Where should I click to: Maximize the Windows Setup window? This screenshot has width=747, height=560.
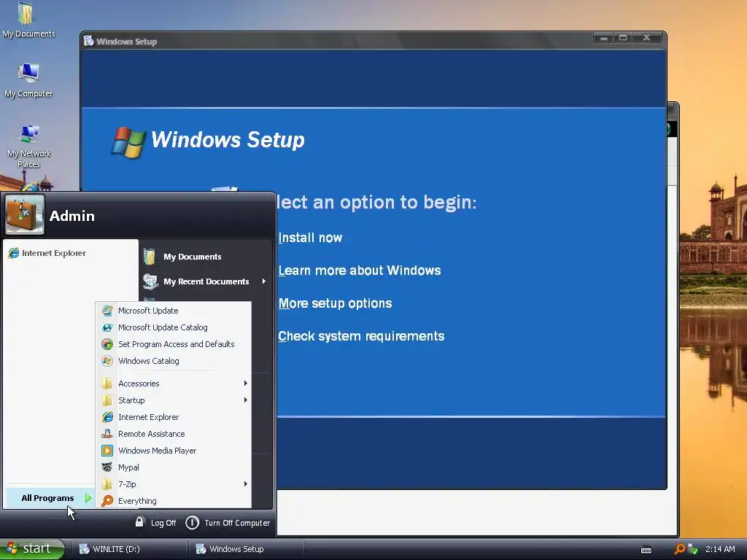tap(623, 38)
